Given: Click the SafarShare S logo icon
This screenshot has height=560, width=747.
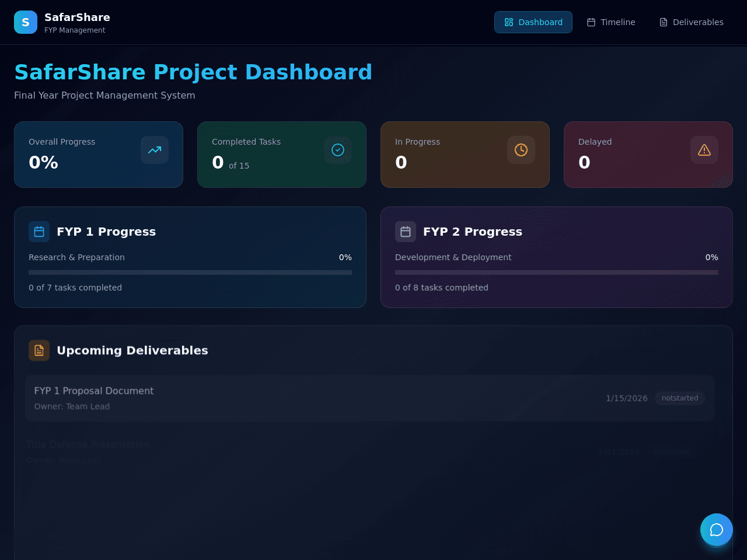Looking at the screenshot, I should coord(26,22).
